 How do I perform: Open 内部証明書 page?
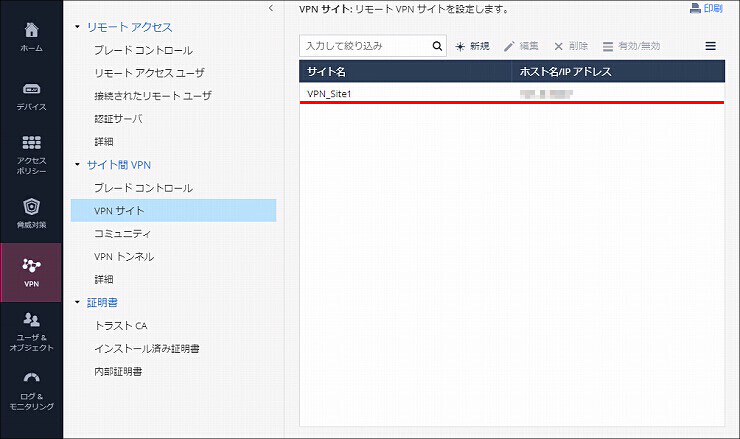118,371
